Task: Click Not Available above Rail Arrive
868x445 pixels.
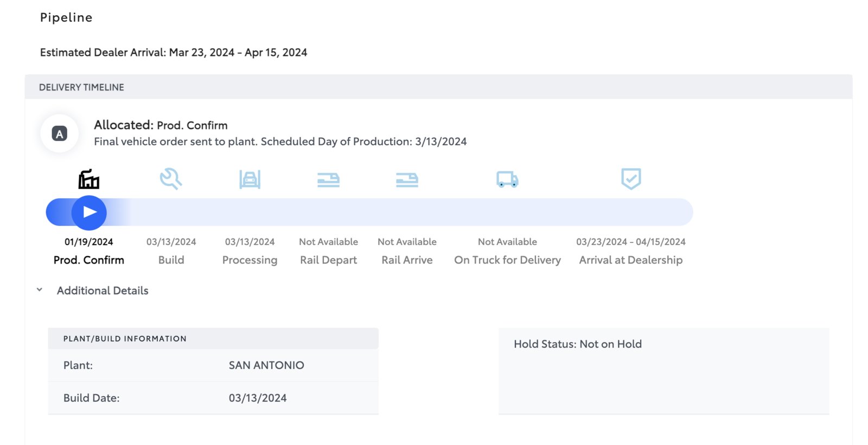Action: [x=407, y=242]
